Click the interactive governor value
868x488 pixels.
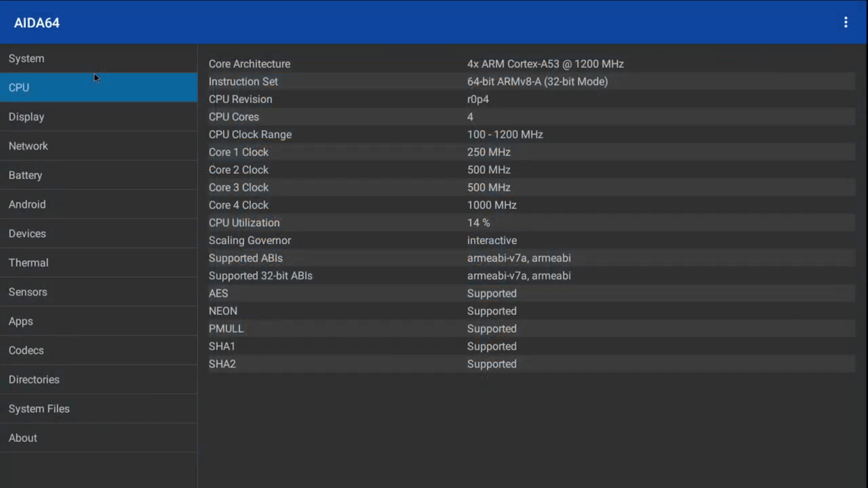(492, 240)
